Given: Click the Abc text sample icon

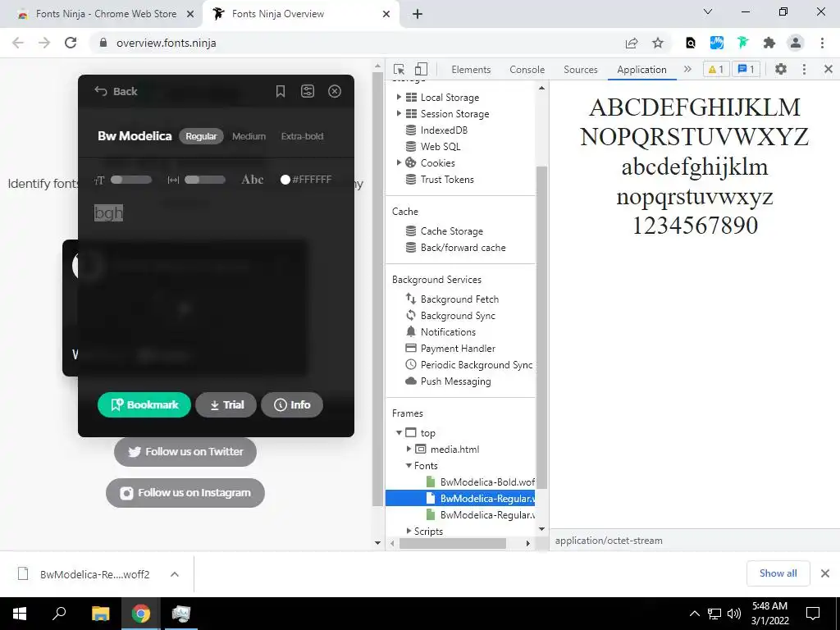Looking at the screenshot, I should [x=253, y=180].
